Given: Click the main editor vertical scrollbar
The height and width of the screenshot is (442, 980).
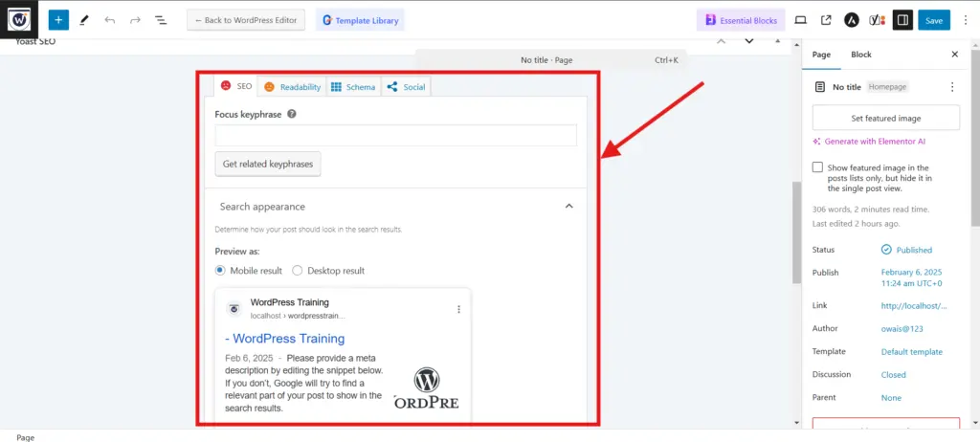Looking at the screenshot, I should pos(796,232).
